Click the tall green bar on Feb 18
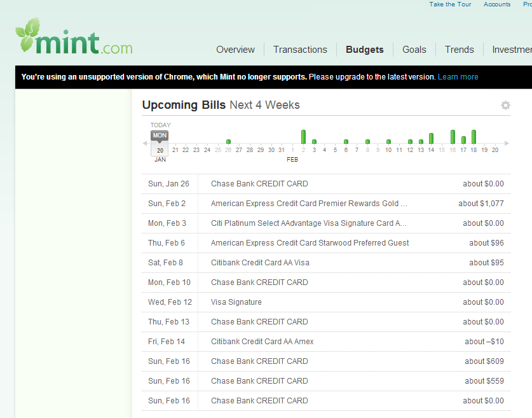The height and width of the screenshot is (418, 532). click(x=474, y=137)
